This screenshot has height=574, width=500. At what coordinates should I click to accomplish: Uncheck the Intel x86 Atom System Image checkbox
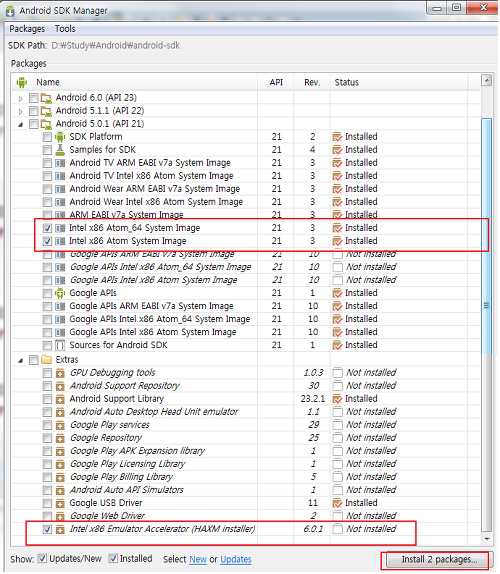47,241
